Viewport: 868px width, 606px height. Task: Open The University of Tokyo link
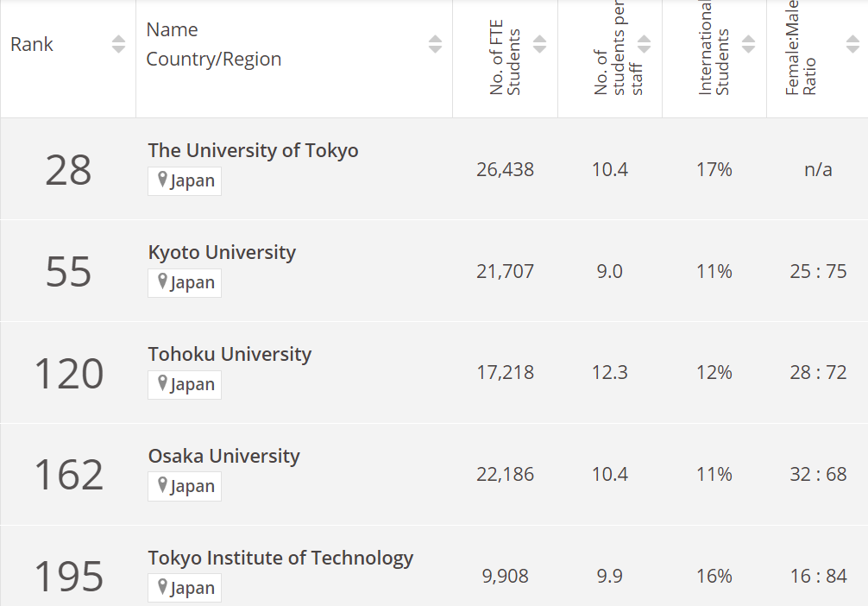253,150
